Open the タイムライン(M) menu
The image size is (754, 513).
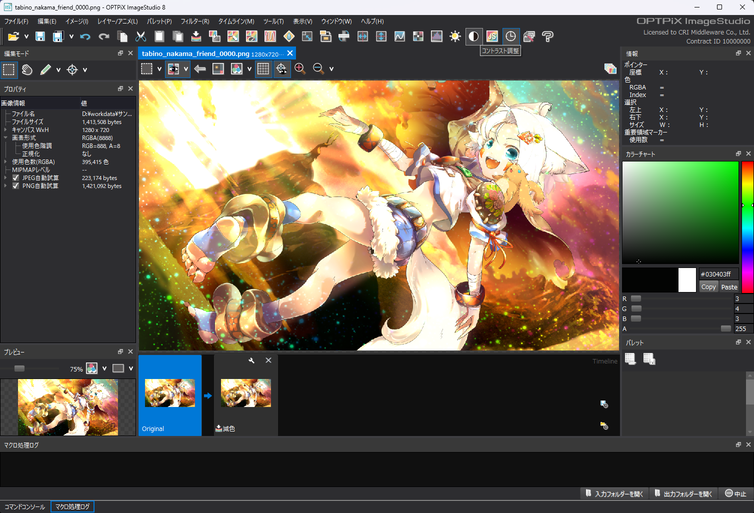(236, 21)
